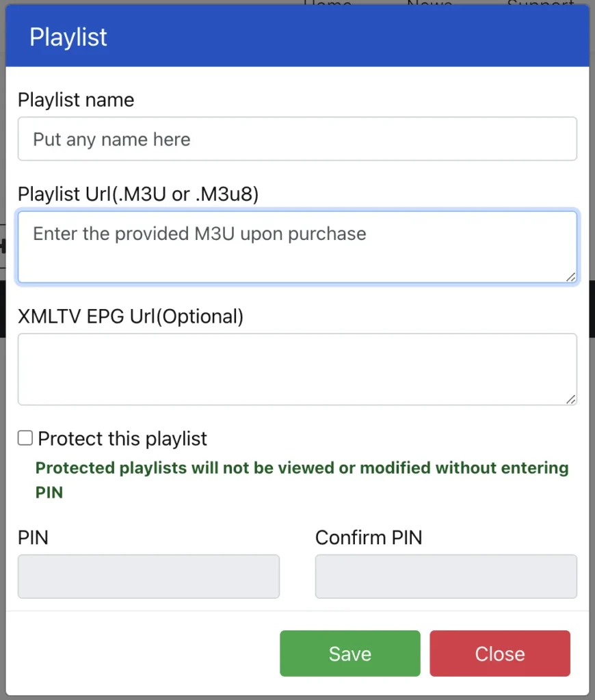Click the Playlist name input field
Screen dimensions: 595x700
(297, 139)
